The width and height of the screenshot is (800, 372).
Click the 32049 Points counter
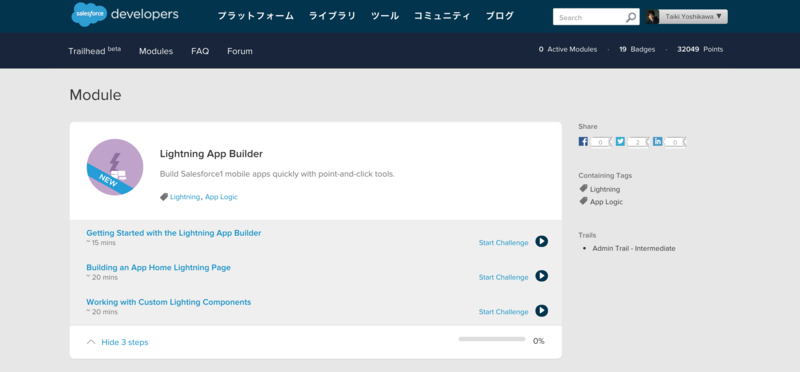(x=700, y=49)
